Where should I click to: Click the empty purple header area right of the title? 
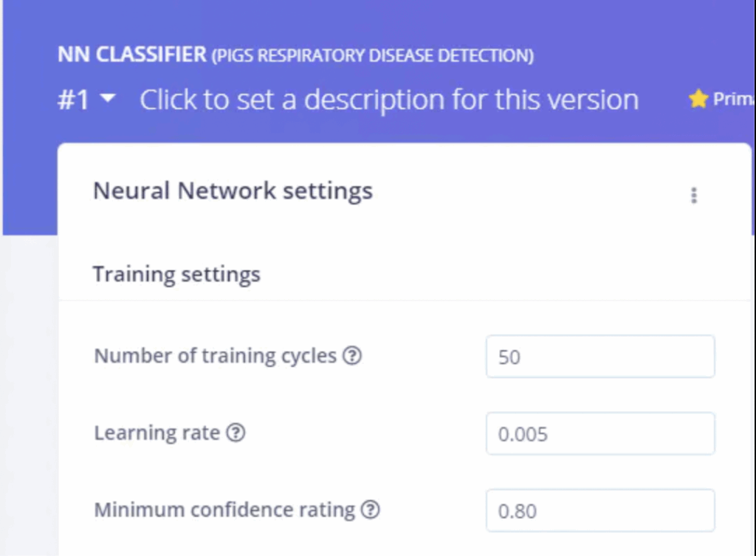pyautogui.click(x=642, y=53)
